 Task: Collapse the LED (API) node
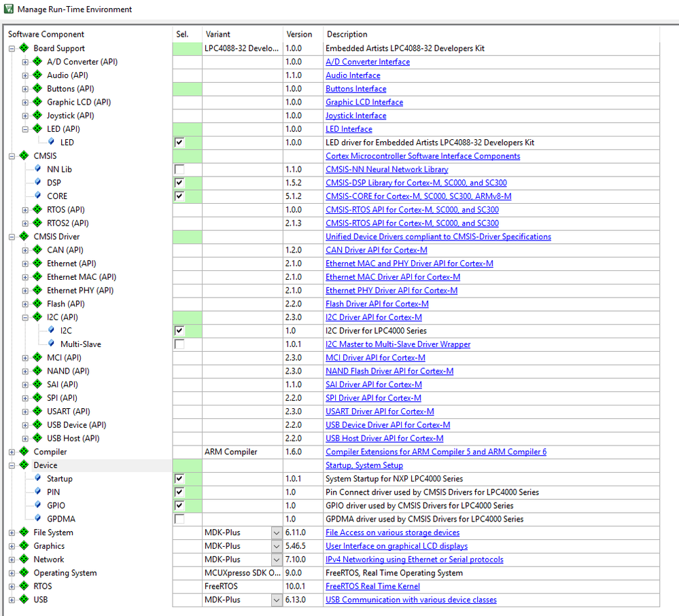25,129
